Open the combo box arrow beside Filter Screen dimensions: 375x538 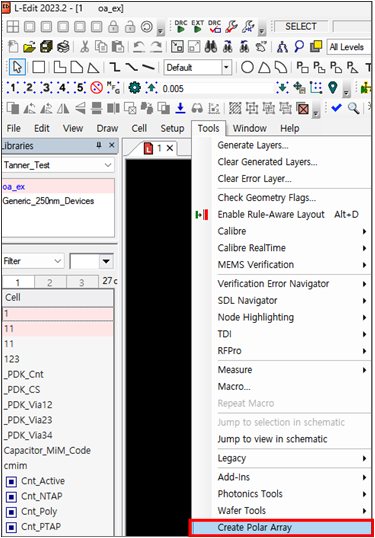click(x=106, y=261)
